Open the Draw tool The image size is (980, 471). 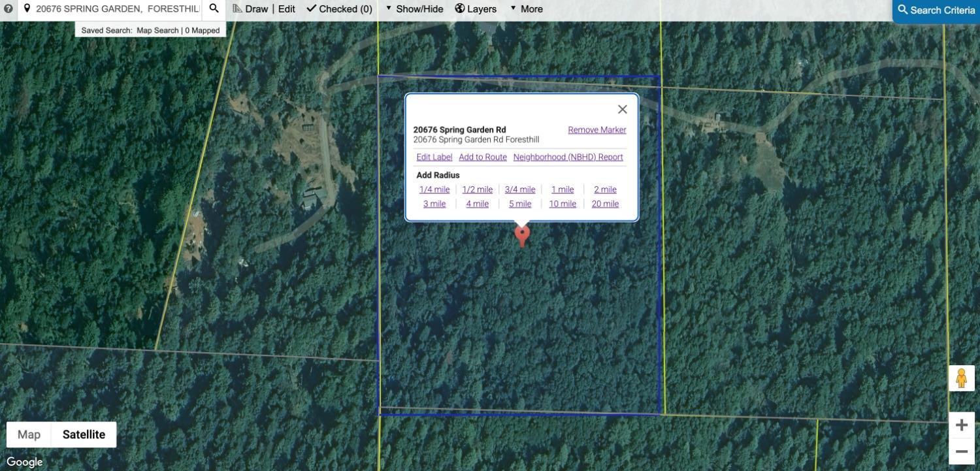(250, 9)
